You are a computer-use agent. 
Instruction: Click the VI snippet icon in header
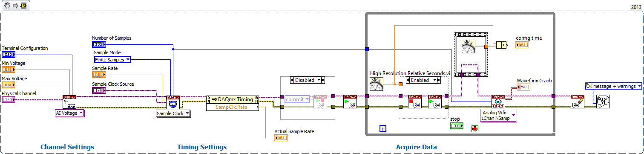click(24, 6)
